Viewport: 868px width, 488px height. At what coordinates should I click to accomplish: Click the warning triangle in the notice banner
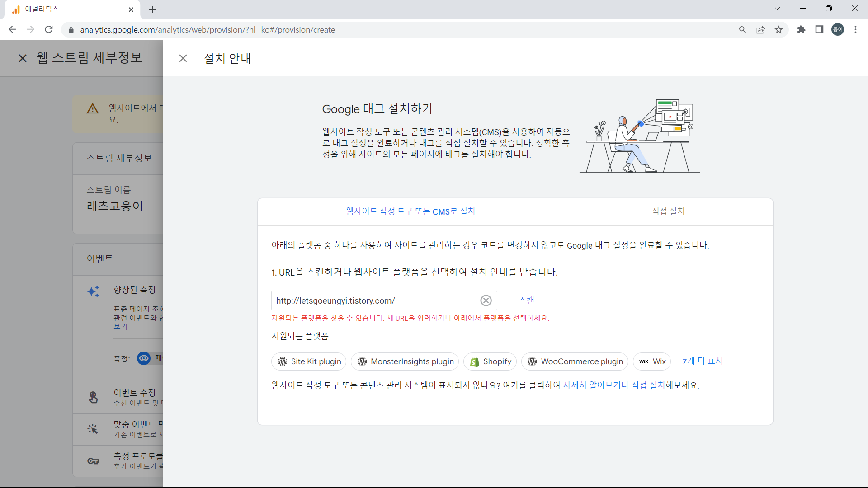pos(92,108)
